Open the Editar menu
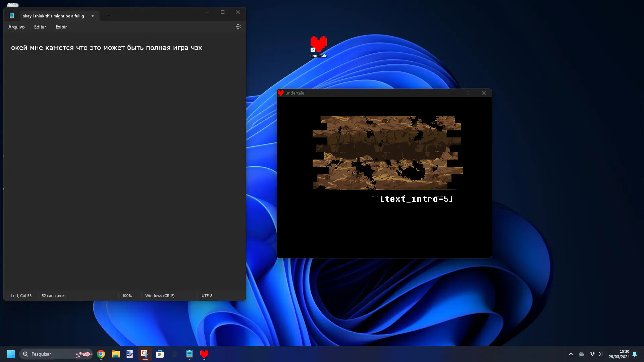This screenshot has height=362, width=644. click(40, 27)
